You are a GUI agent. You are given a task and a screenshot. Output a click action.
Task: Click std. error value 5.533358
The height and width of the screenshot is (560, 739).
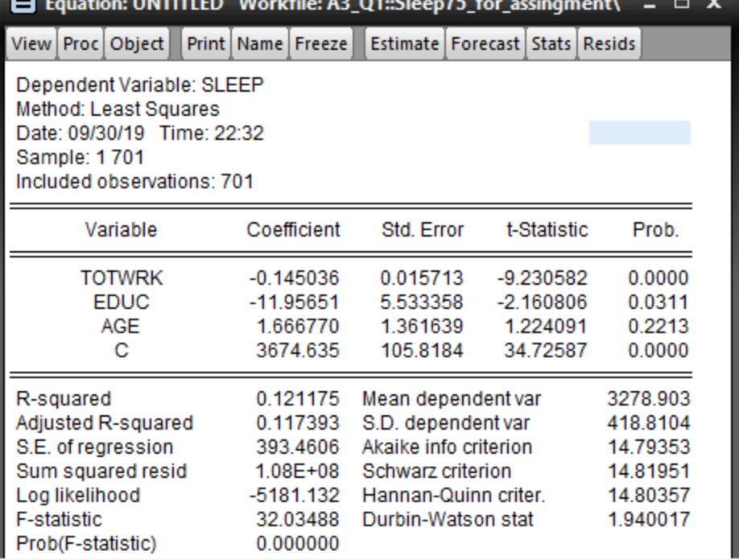[x=422, y=302]
